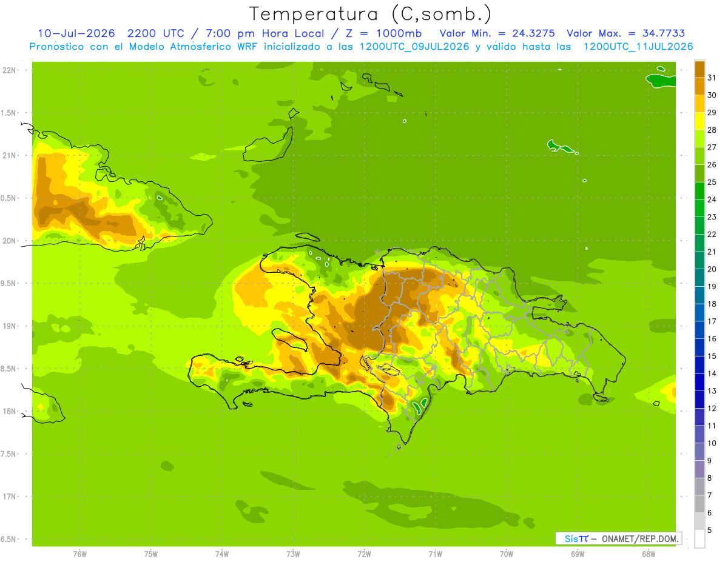Screen dimensions: 728x562
Task: Click the "0.5N" latitude axis label
Action: pyautogui.click(x=9, y=198)
